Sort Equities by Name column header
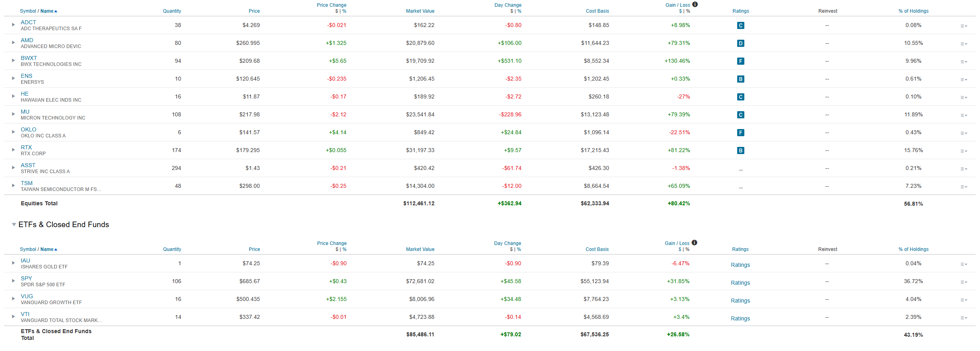 point(47,11)
